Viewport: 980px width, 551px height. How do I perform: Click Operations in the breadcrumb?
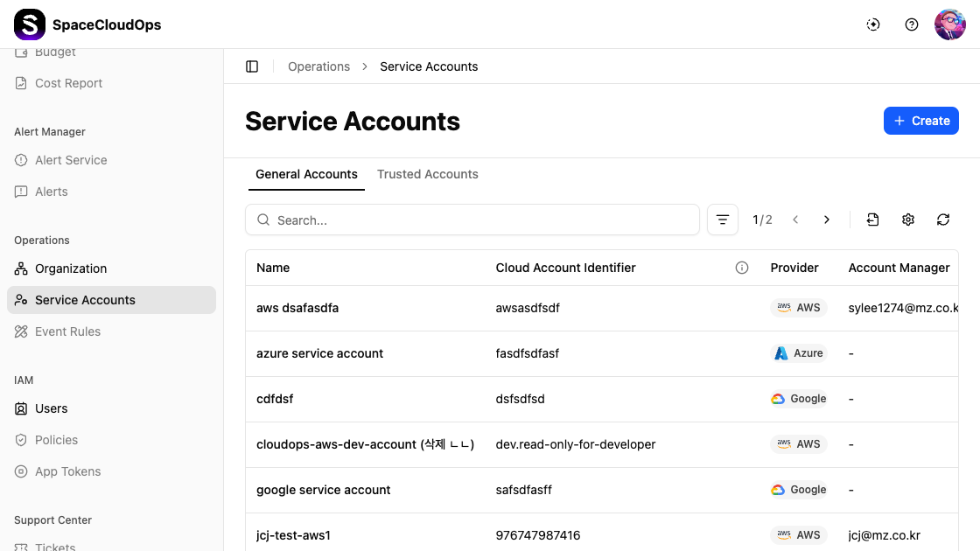click(318, 66)
